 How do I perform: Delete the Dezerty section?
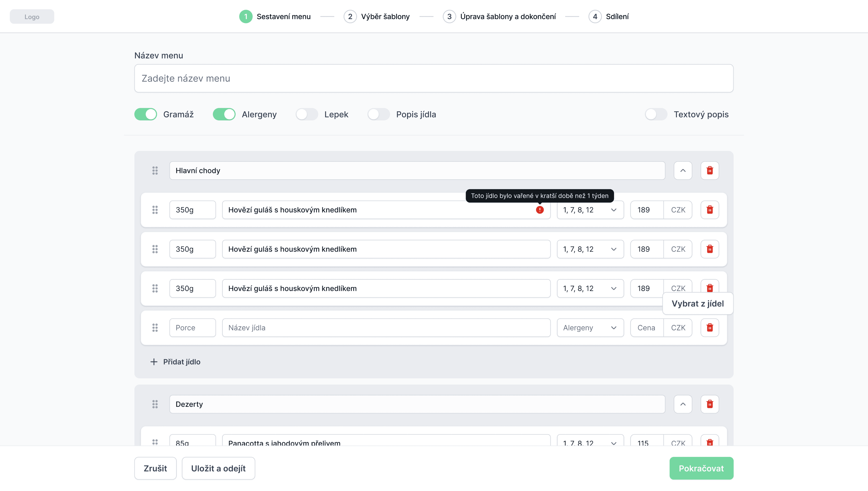coord(710,404)
